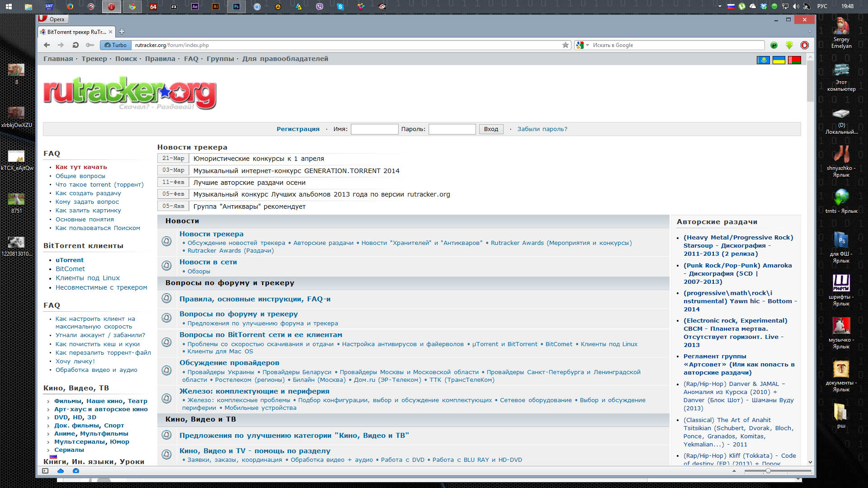The height and width of the screenshot is (488, 868).
Task: Select the Kazakhstan flag icon
Action: tap(763, 60)
